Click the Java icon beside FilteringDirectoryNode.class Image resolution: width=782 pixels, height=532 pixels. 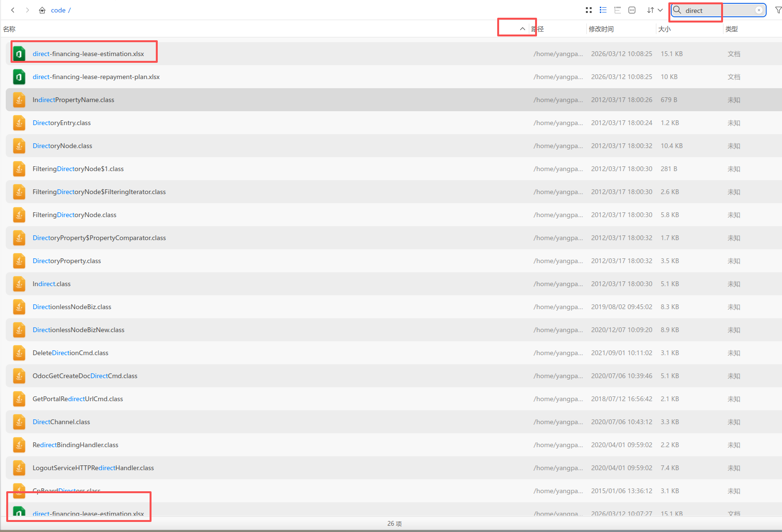19,215
